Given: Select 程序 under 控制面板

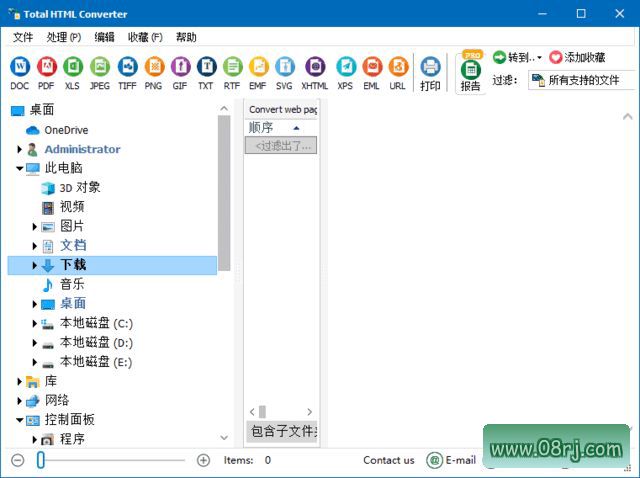Looking at the screenshot, I should pyautogui.click(x=64, y=439).
